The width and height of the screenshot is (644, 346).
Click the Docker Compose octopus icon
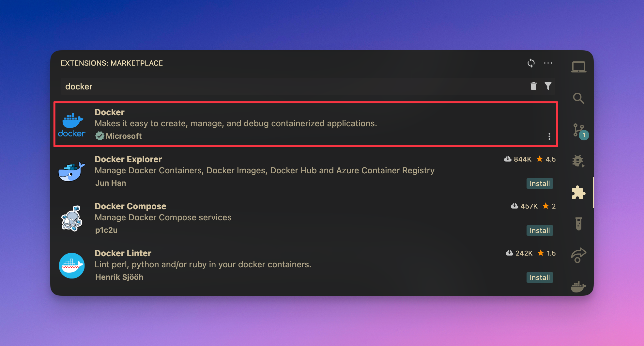click(72, 218)
